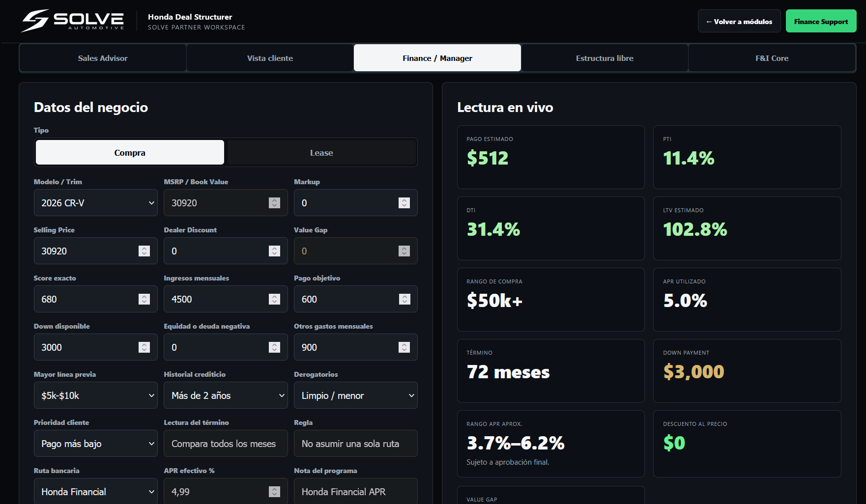866x504 pixels.
Task: Click the Lectura en vivo heading
Action: coord(505,107)
